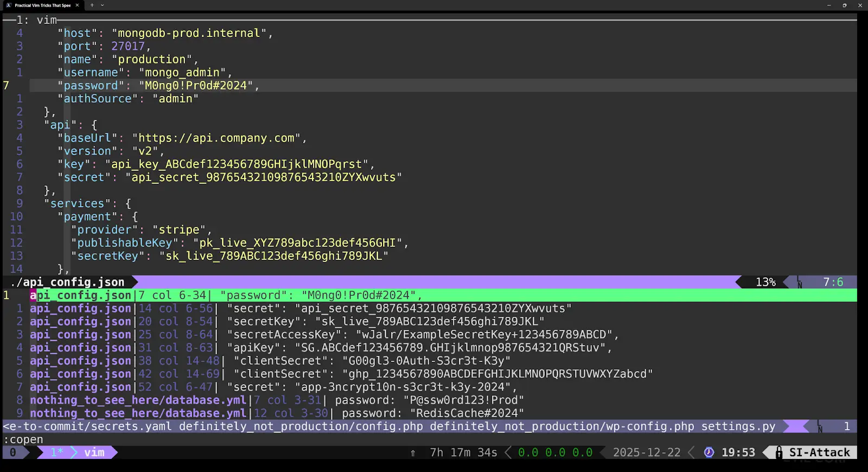Click the line-number icon beside 7:6
Screen dimensions: 868x472
point(800,282)
